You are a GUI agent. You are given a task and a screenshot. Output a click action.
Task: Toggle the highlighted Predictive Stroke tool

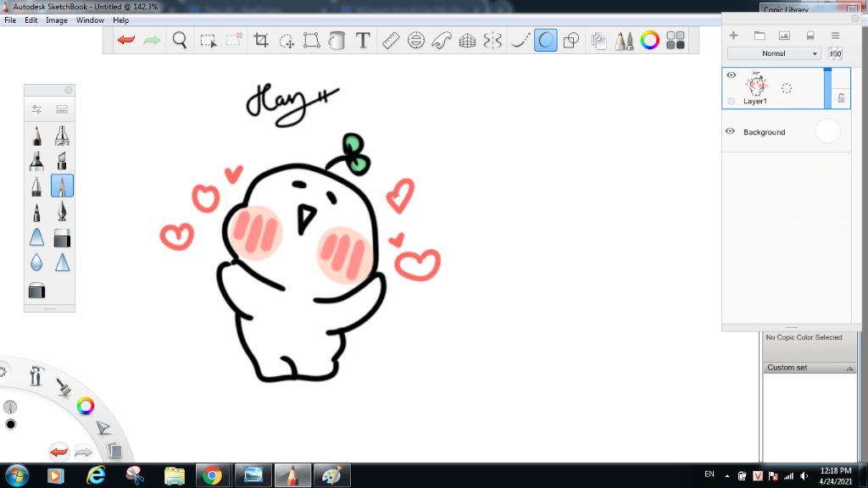(x=545, y=41)
